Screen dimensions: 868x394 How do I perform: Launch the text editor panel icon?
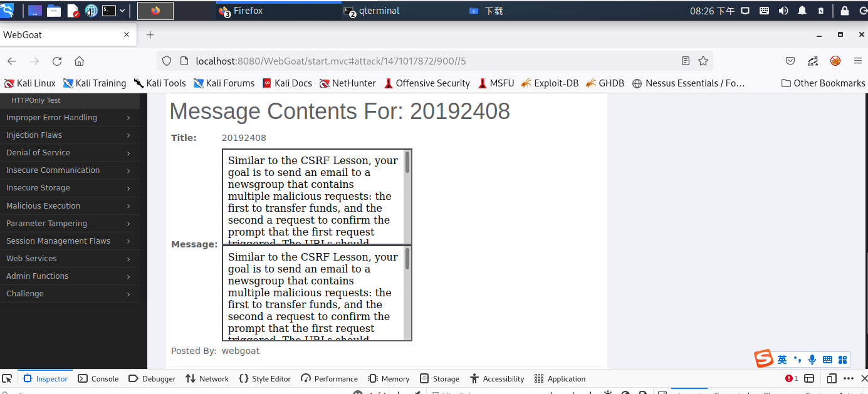click(73, 10)
